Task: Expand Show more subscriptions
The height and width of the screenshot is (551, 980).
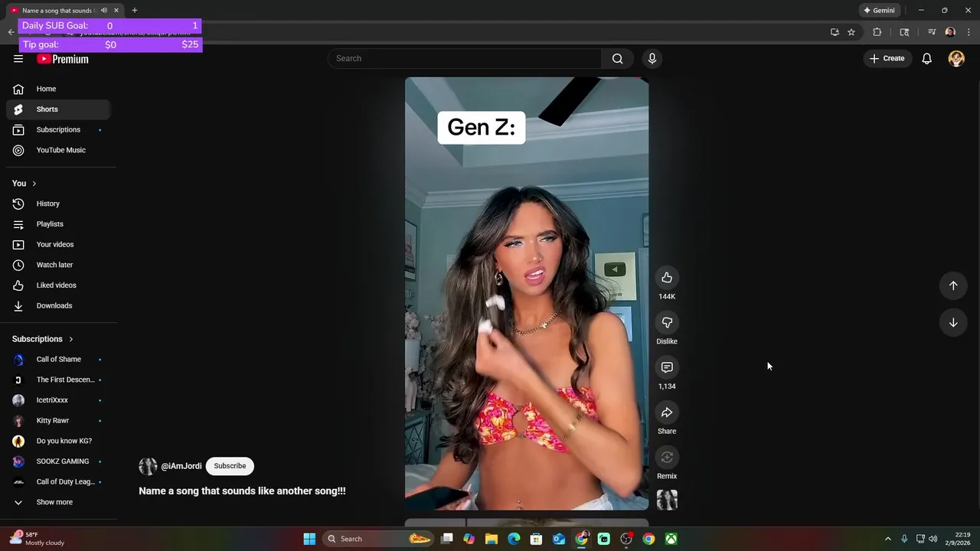Action: click(58, 502)
